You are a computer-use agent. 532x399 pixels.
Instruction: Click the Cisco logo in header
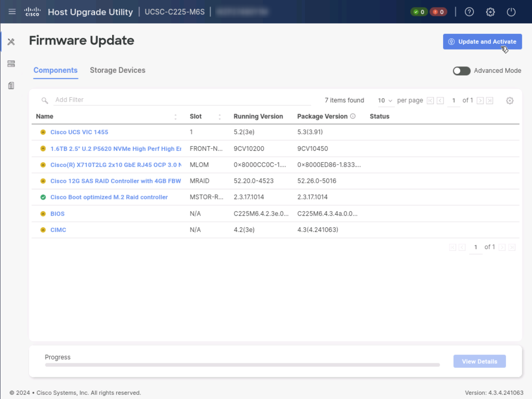(32, 12)
